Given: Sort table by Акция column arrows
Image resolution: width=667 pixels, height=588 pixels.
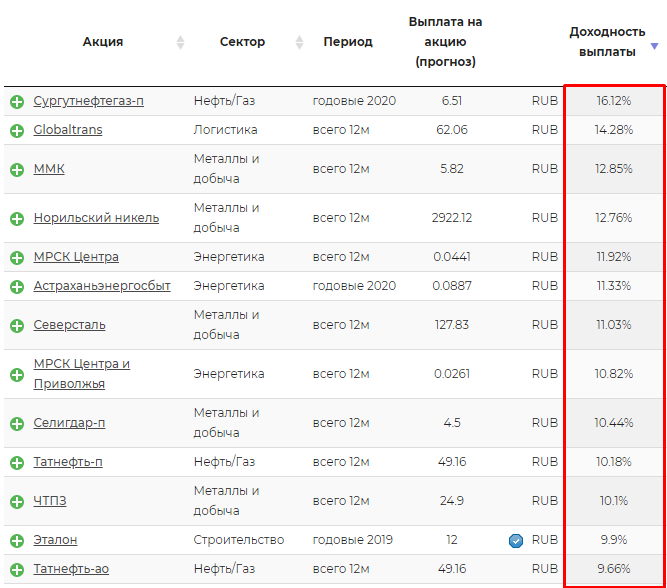Looking at the screenshot, I should pyautogui.click(x=180, y=42).
